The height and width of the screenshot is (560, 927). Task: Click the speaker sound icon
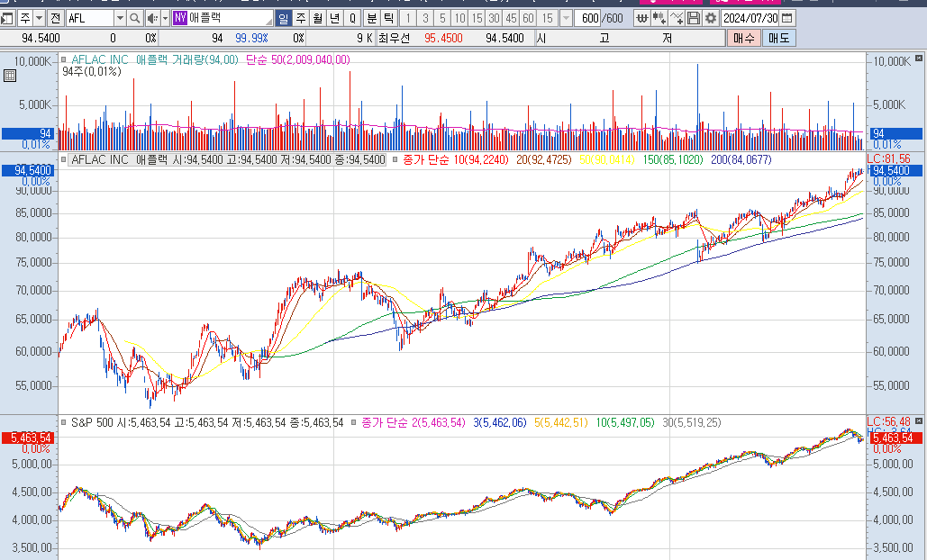[x=153, y=18]
